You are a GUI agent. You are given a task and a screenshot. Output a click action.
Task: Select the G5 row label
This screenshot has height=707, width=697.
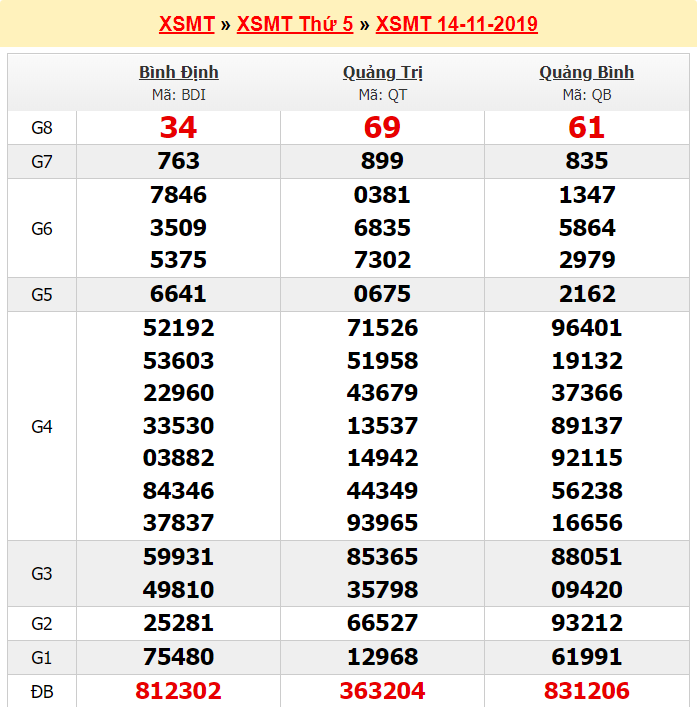pyautogui.click(x=41, y=295)
